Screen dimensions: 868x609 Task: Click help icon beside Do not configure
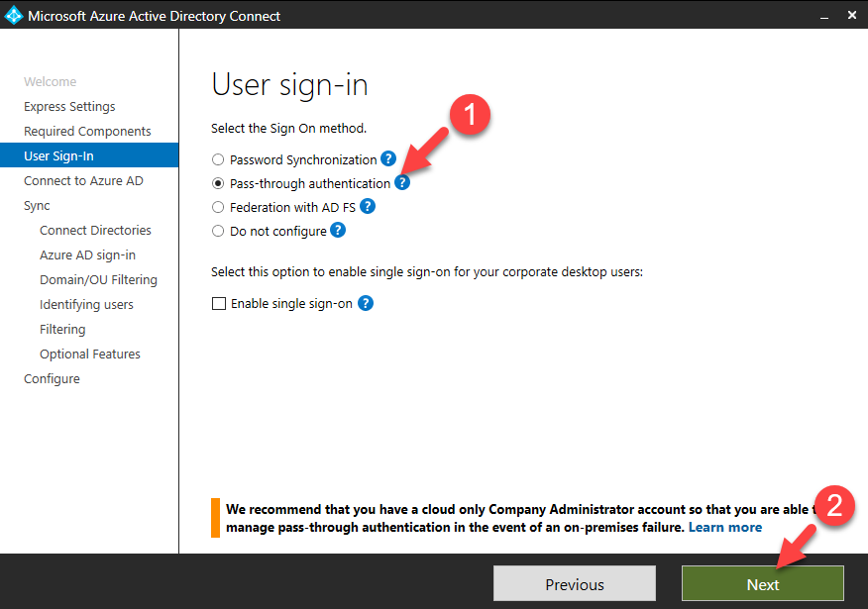[338, 231]
